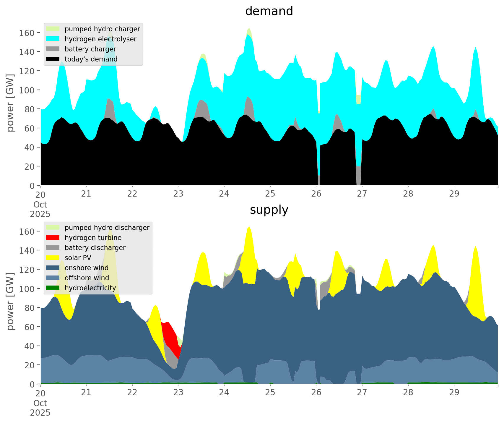
Task: Click the power [GW] label on supply chart
Action: coord(11,302)
